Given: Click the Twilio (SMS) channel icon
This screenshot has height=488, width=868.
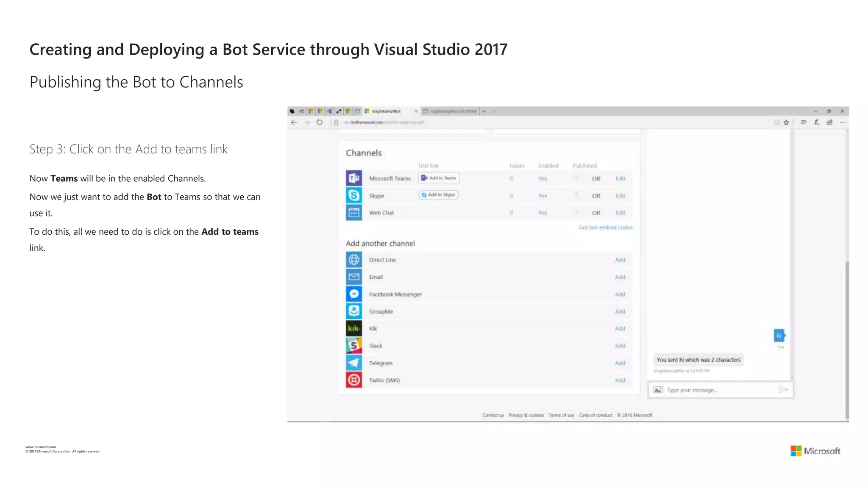Looking at the screenshot, I should (x=354, y=380).
